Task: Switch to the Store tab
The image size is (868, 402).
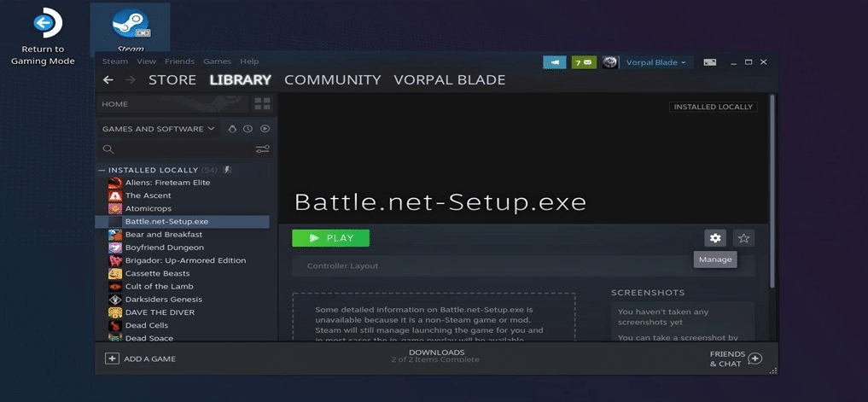Action: click(172, 79)
